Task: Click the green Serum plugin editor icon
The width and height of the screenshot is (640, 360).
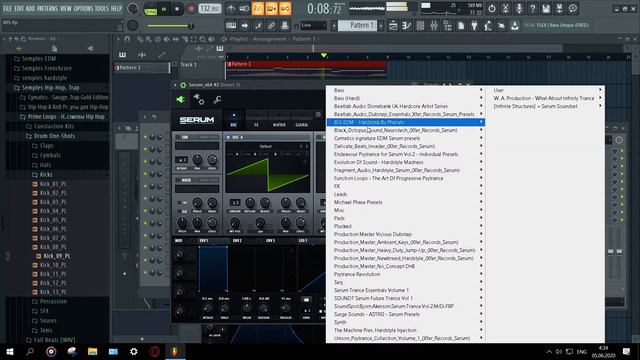Action: pos(180,99)
